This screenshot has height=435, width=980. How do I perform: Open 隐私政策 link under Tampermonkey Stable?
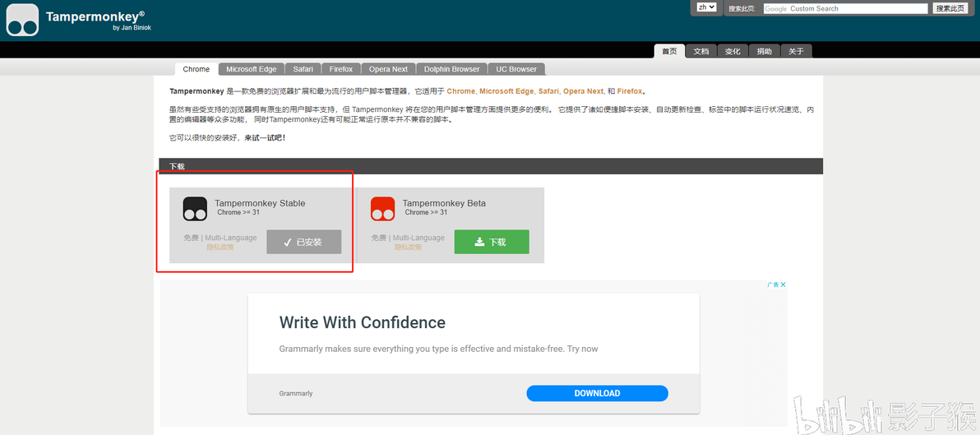tap(220, 247)
